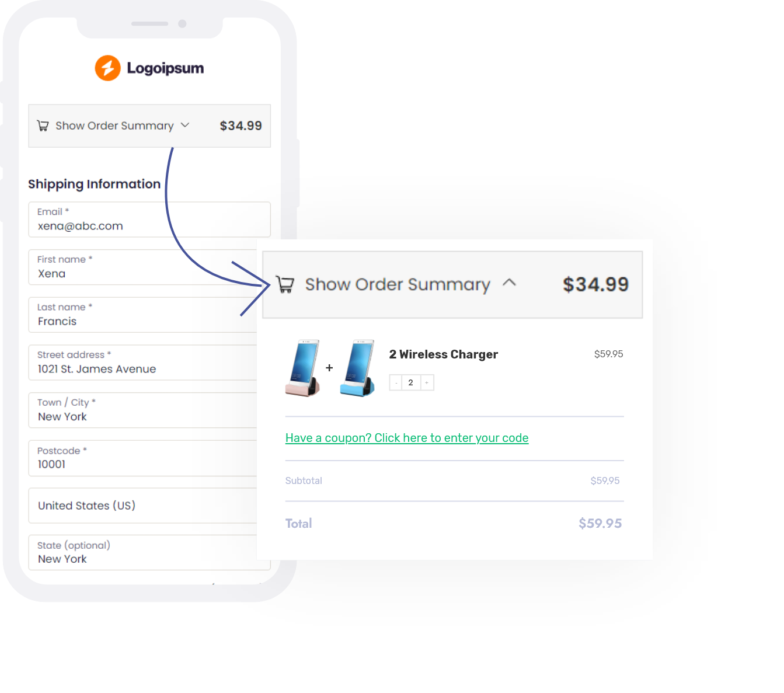Open the State (optional) New York selector

tap(143, 552)
